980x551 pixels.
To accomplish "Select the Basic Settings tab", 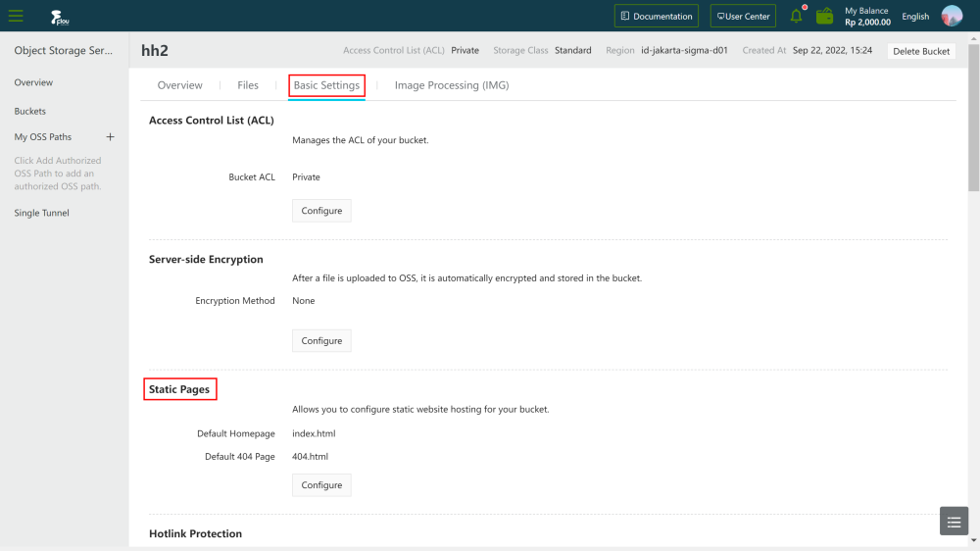I will coord(327,85).
